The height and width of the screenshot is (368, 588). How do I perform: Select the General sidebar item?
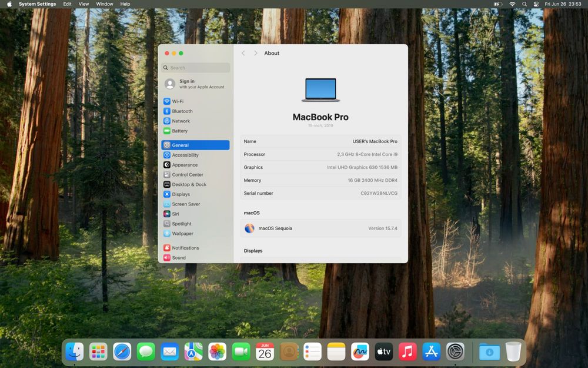(195, 145)
